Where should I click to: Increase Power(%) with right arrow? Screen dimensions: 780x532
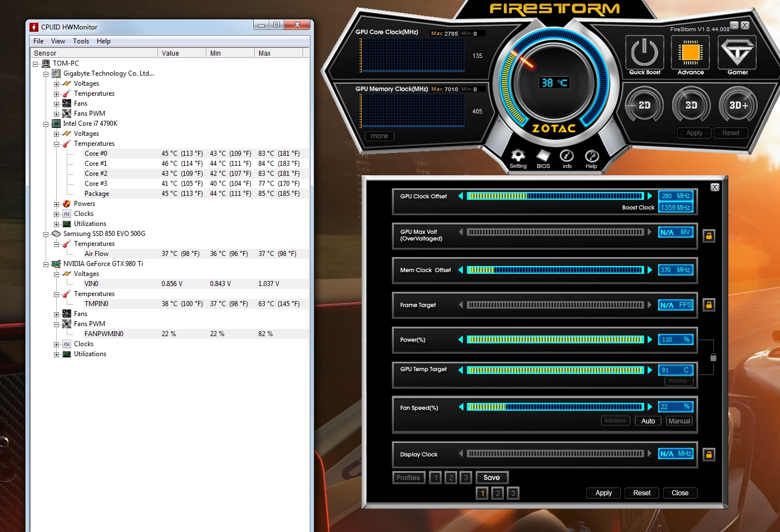click(x=649, y=339)
